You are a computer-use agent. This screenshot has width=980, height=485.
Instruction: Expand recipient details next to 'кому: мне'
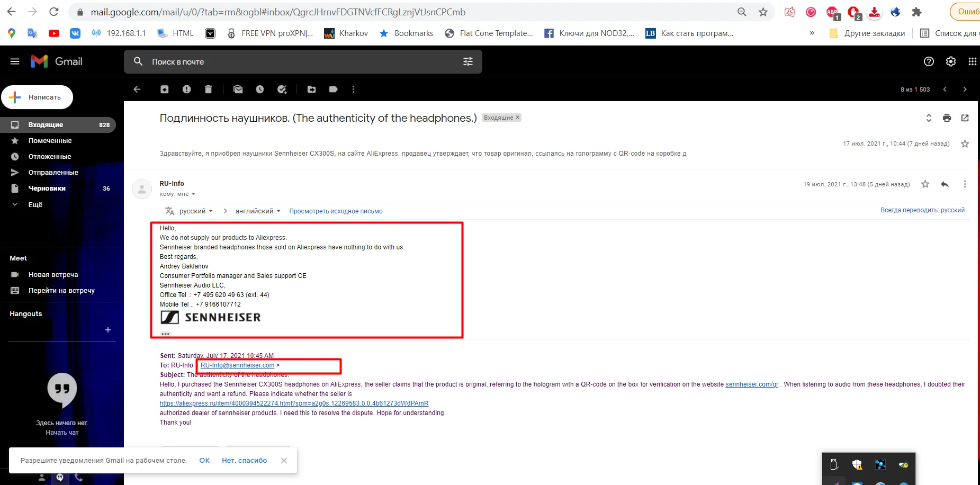[193, 194]
